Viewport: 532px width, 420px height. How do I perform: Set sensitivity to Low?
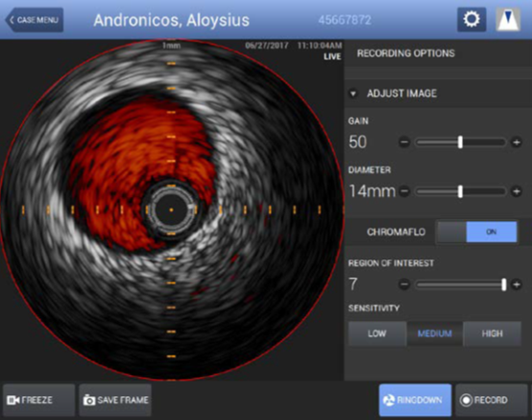(x=377, y=334)
